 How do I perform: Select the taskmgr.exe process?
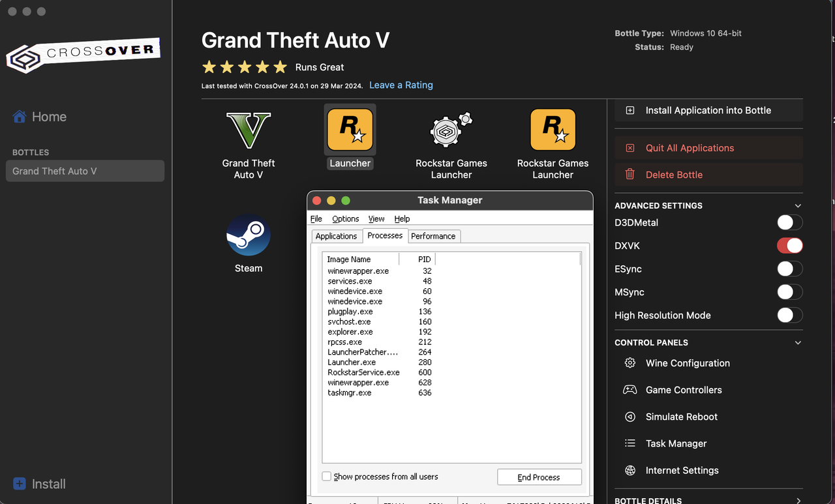pos(380,393)
